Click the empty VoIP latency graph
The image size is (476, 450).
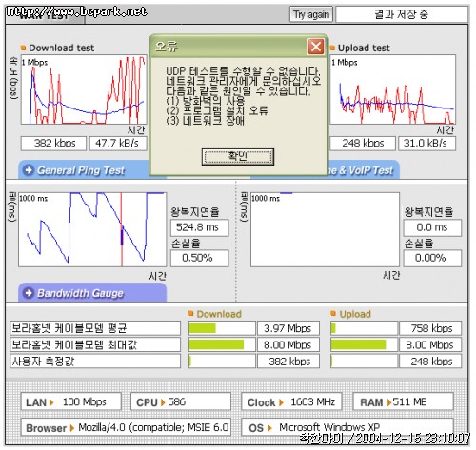coord(325,229)
